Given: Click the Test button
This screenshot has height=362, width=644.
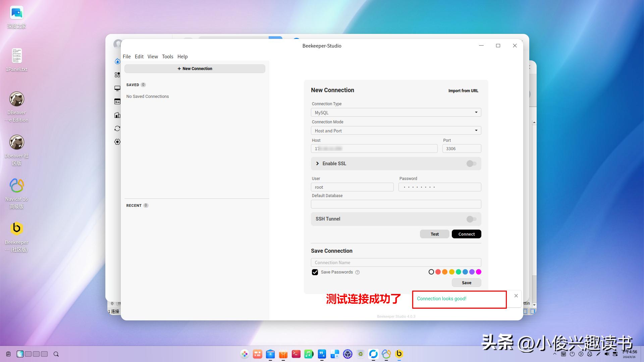Looking at the screenshot, I should (x=434, y=234).
